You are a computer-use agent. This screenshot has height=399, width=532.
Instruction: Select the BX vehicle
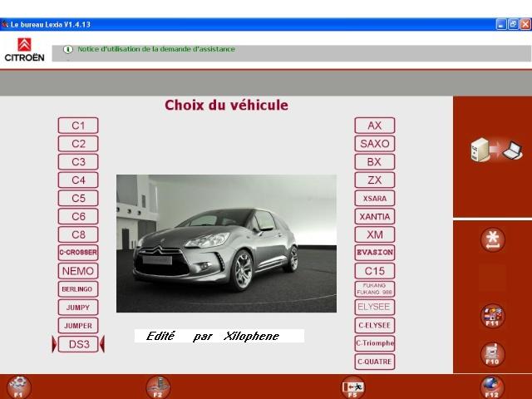375,162
